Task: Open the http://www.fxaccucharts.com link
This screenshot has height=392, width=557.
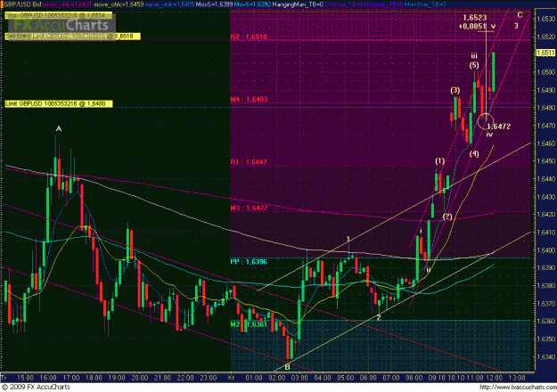Action: [517, 388]
